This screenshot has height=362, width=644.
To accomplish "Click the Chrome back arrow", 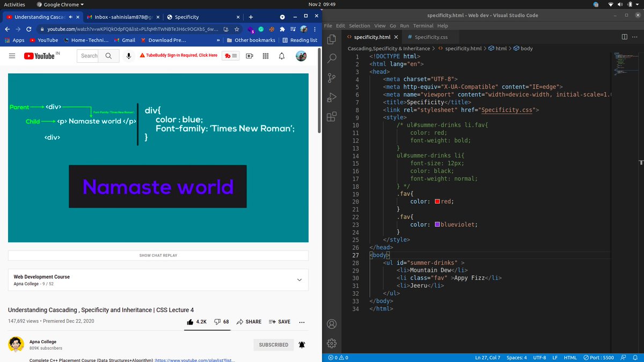I will point(8,29).
